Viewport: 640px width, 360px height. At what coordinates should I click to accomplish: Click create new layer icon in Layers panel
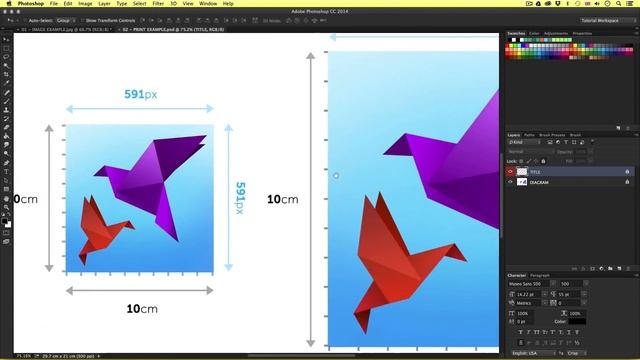pyautogui.click(x=619, y=269)
